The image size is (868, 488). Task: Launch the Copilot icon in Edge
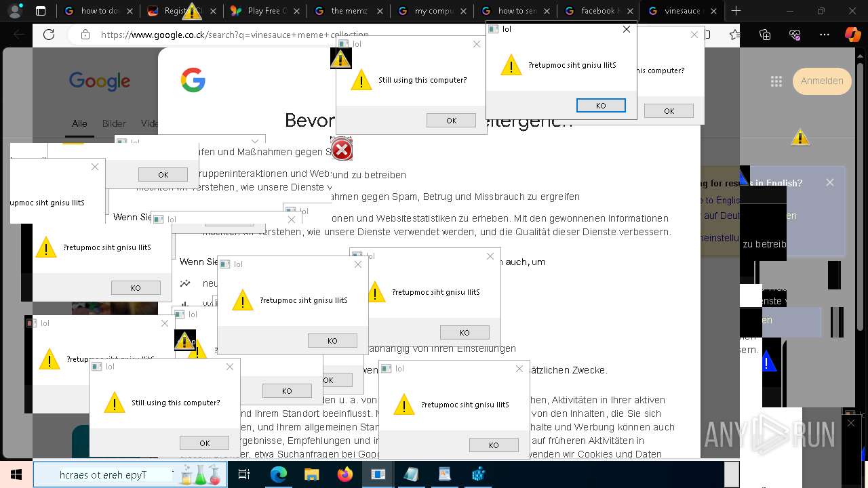point(852,35)
